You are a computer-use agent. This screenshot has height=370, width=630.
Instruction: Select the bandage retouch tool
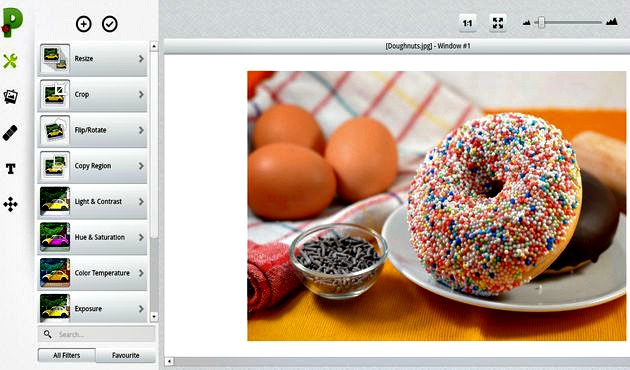pos(10,133)
